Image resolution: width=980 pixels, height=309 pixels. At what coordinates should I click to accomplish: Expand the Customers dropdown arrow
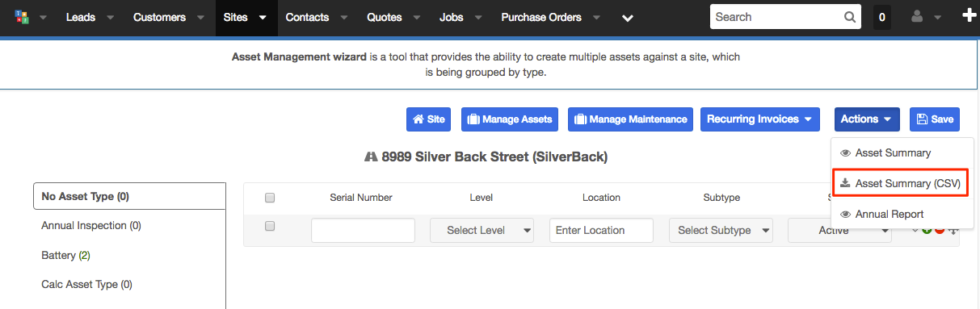coord(200,18)
